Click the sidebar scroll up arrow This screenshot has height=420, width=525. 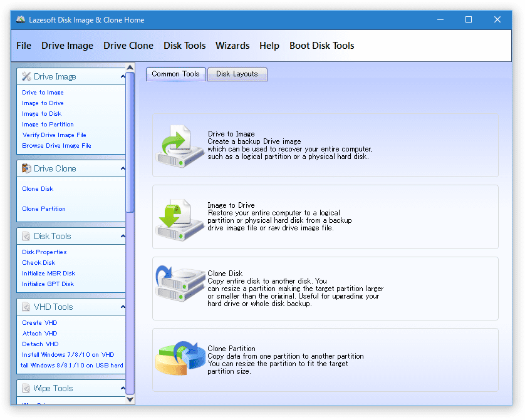tap(130, 68)
